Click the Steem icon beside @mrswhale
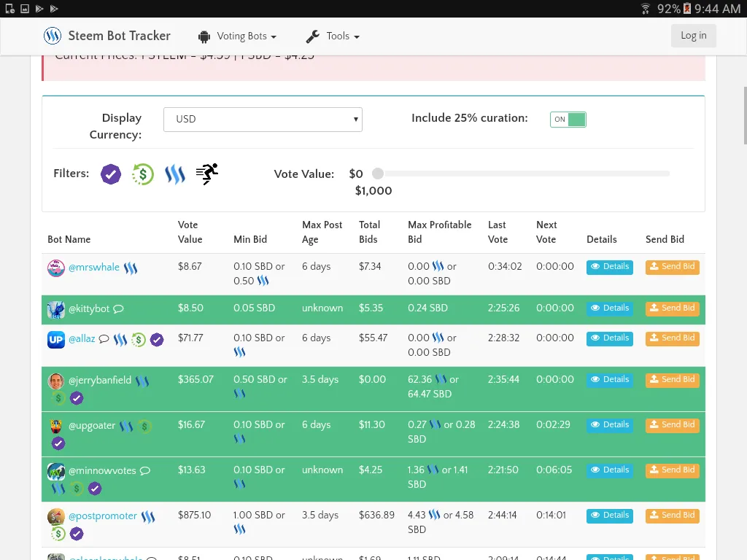The image size is (747, 560). 131,268
